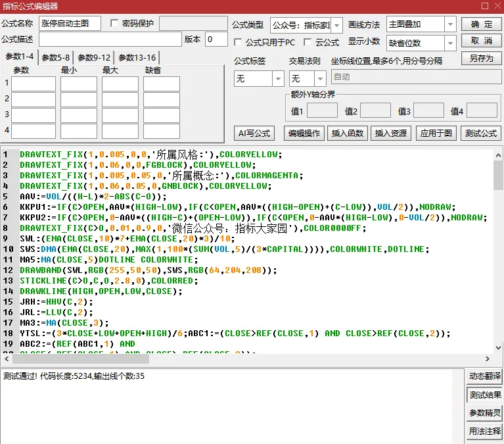Switch to the 参数13-16 tab
Viewport: 504px width, 444px height.
[137, 58]
